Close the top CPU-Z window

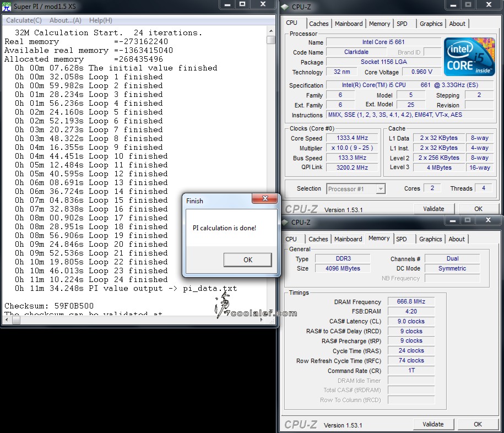click(x=489, y=4)
